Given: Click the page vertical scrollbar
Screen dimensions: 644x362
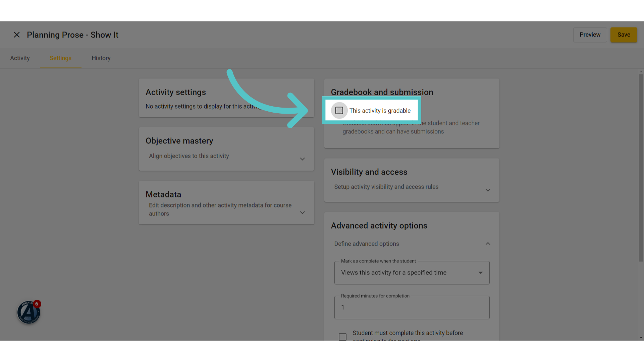Looking at the screenshot, I should point(641,168).
